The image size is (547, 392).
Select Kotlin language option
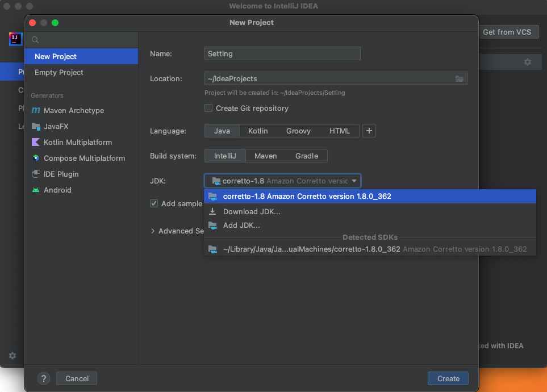tap(258, 131)
